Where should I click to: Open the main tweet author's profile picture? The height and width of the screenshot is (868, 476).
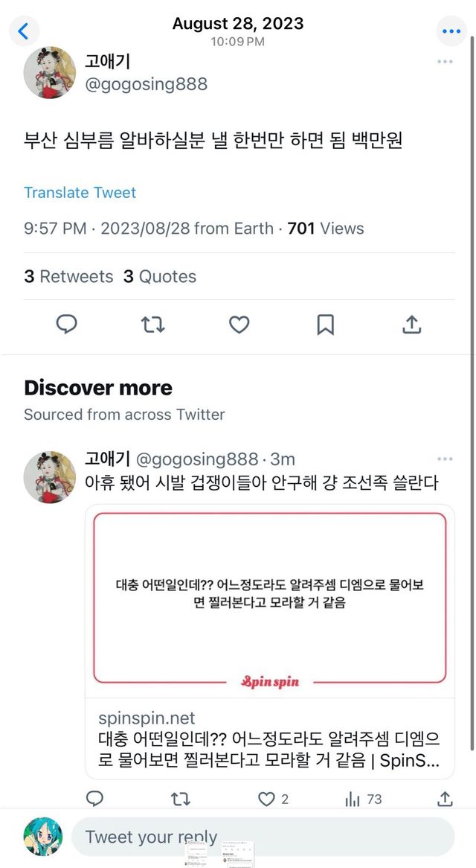[x=49, y=72]
